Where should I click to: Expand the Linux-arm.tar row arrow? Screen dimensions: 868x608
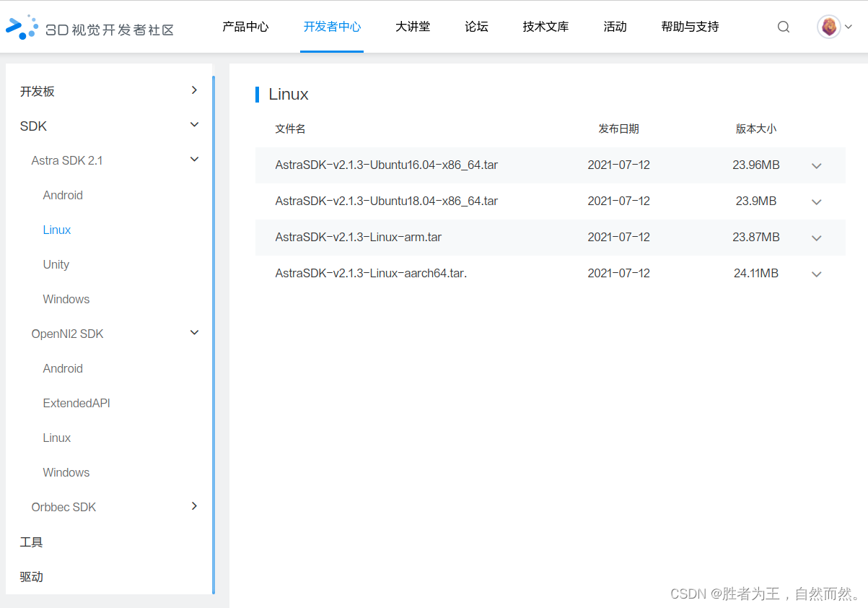point(817,238)
